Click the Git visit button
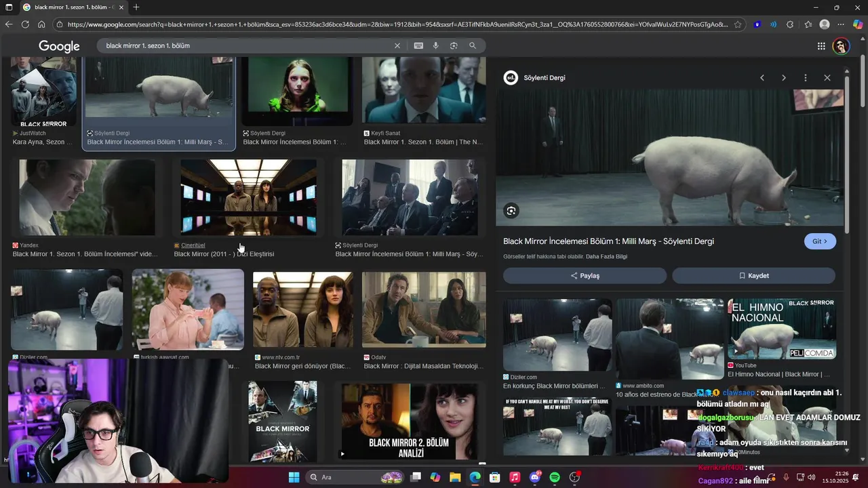The width and height of the screenshot is (868, 488). click(820, 241)
